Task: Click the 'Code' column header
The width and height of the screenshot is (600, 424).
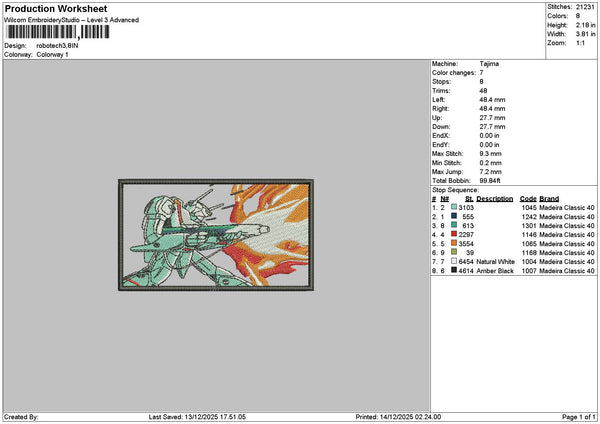Action: click(528, 199)
